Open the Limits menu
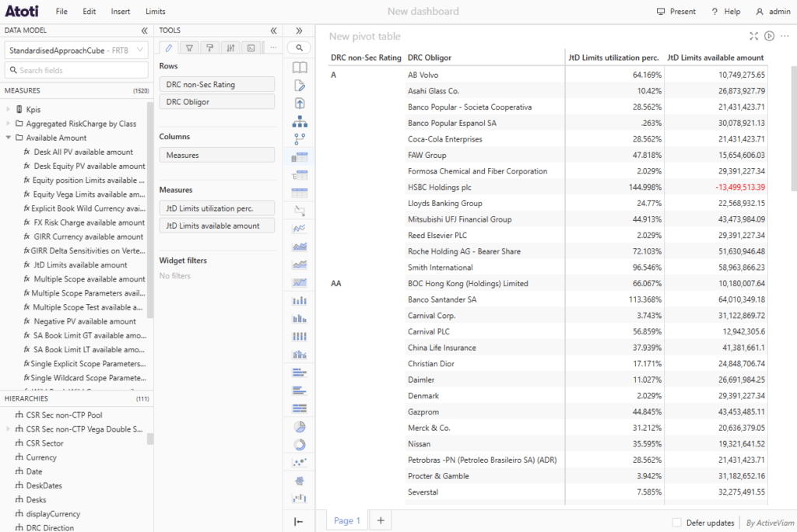This screenshot has height=532, width=797. click(x=156, y=11)
